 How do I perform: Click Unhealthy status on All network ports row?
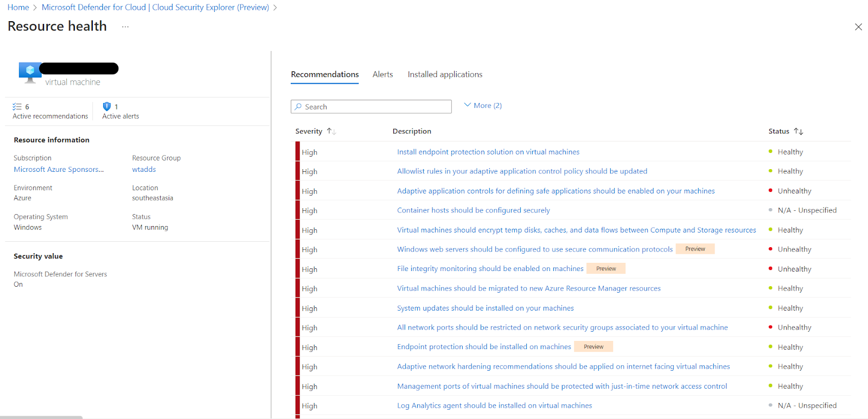[x=794, y=327]
